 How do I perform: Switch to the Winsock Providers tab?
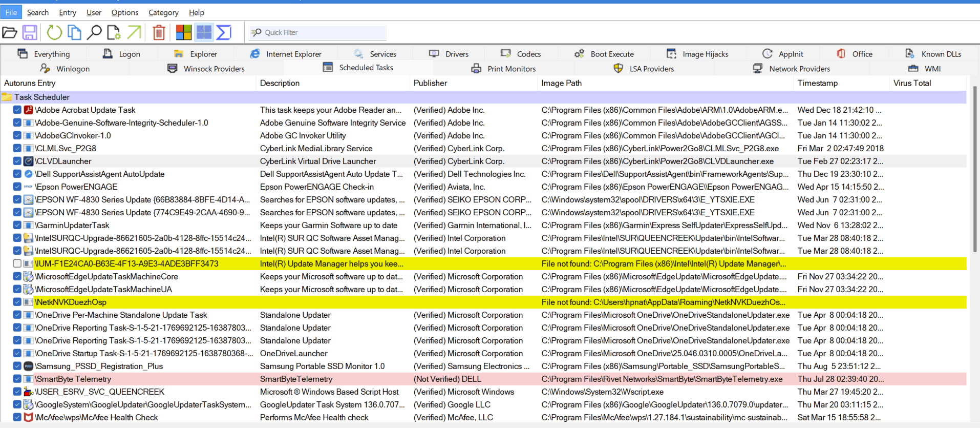coord(206,69)
